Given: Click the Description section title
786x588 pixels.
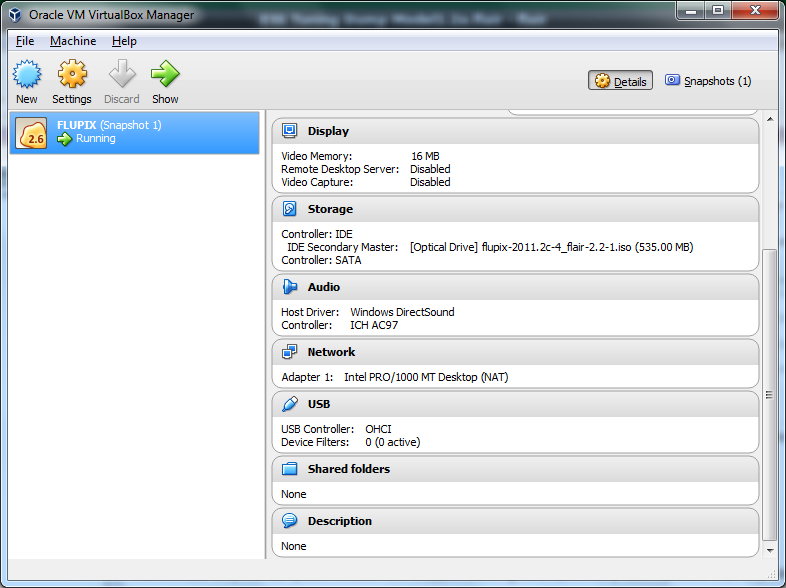Looking at the screenshot, I should (340, 521).
